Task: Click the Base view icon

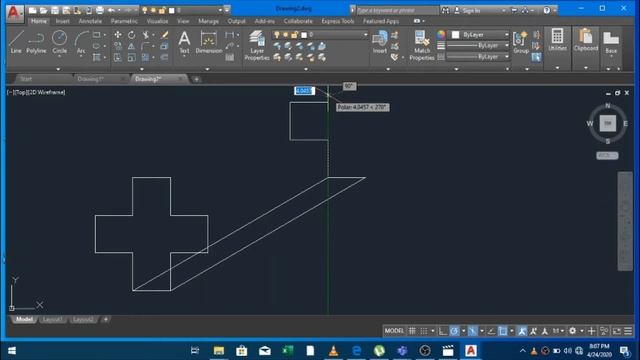Action: click(x=611, y=42)
